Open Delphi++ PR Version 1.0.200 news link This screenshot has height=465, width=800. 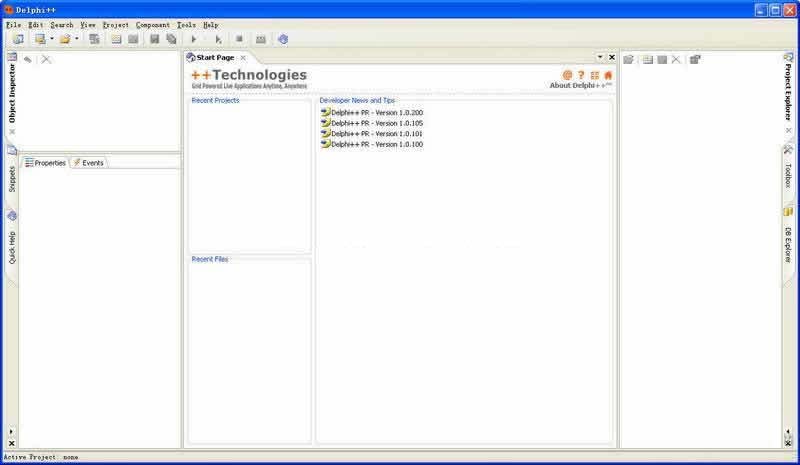click(x=376, y=113)
